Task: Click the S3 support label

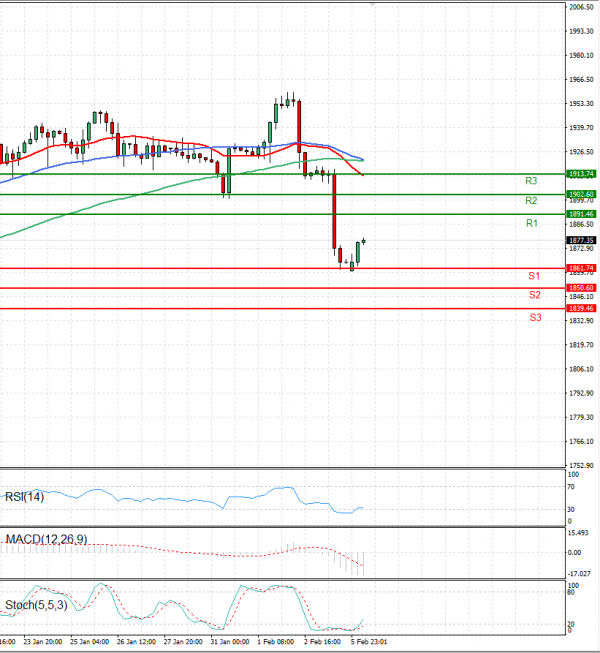Action: pyautogui.click(x=535, y=317)
